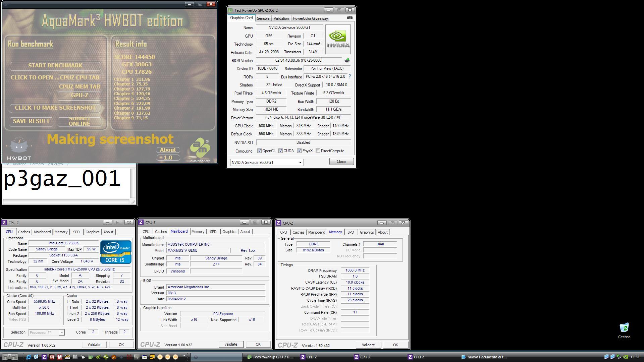Toggle the PhysX checkbox in GPU-Z
This screenshot has width=644, height=362.
click(x=299, y=151)
